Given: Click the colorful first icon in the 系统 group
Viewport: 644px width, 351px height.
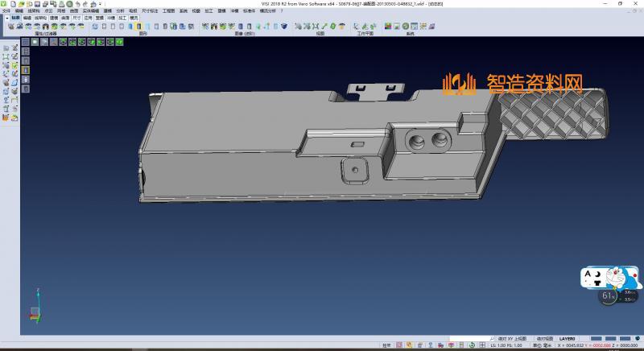Looking at the screenshot, I should [x=387, y=27].
